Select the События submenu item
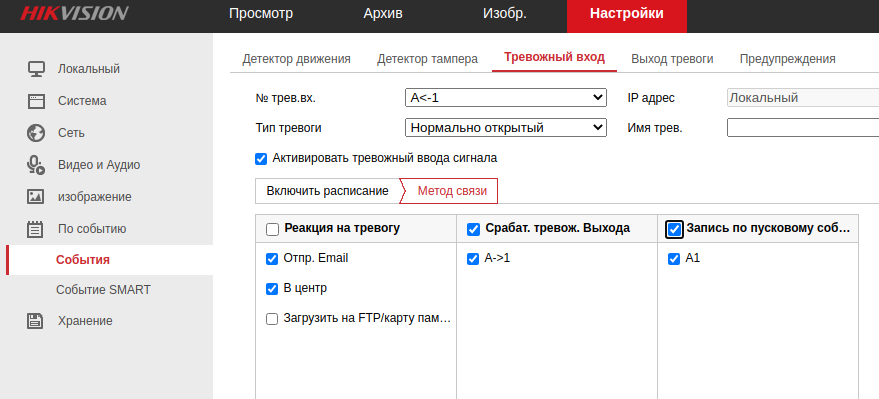 (82, 259)
